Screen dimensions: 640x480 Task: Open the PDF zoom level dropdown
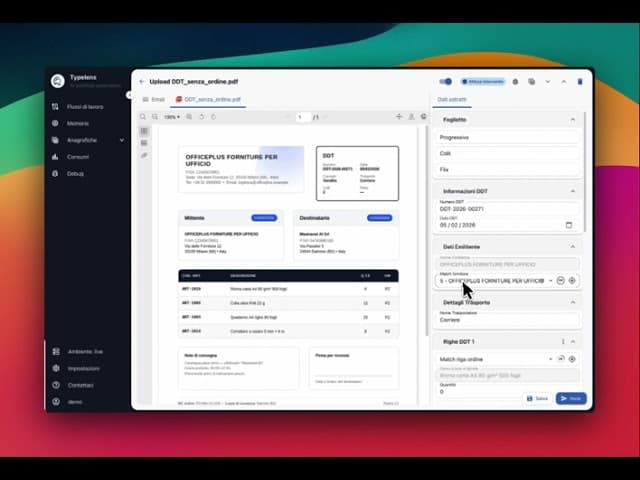pyautogui.click(x=171, y=117)
